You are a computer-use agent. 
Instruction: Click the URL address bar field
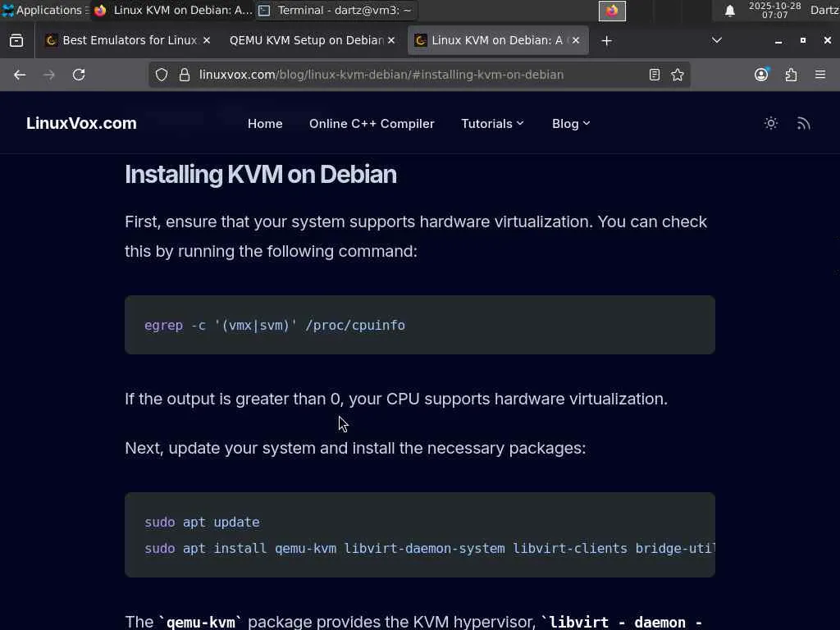[410, 75]
